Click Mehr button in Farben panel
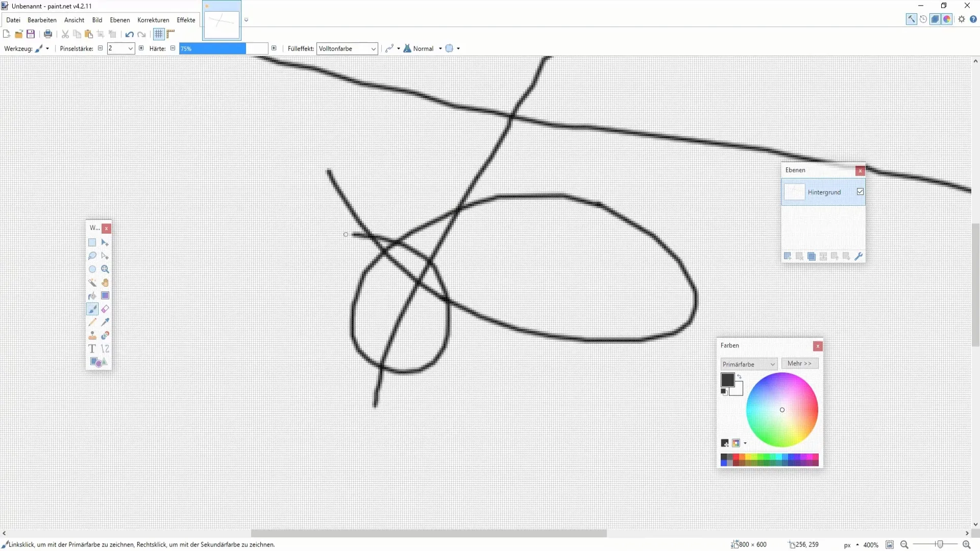 pos(800,363)
